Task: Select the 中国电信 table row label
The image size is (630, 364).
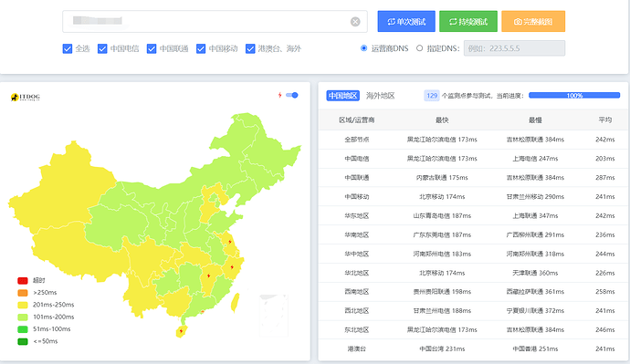Action: coord(357,159)
